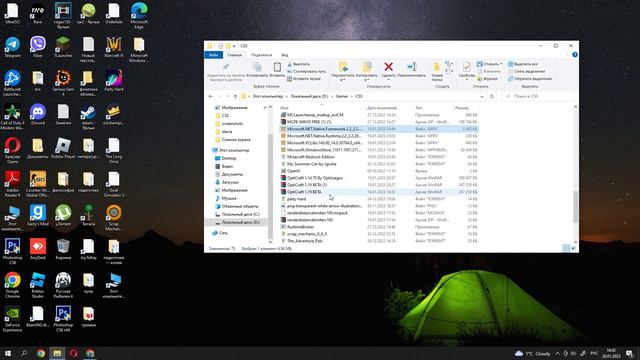Open the Copy to (Копировать в) dropdown
Viewport: 640px width, 360px height.
point(367,71)
